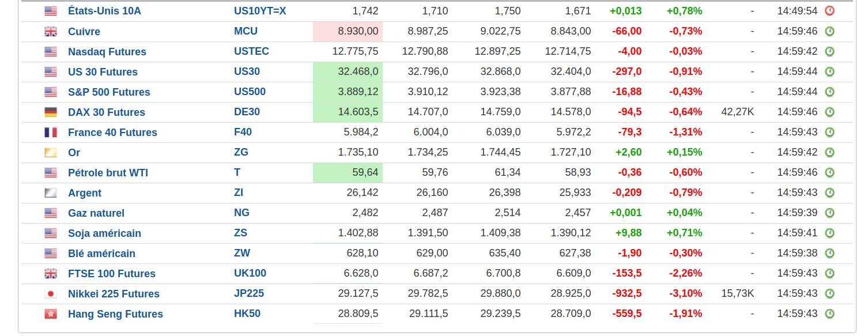Open the Soja américain quote page
This screenshot has height=336, width=868.
tap(104, 233)
